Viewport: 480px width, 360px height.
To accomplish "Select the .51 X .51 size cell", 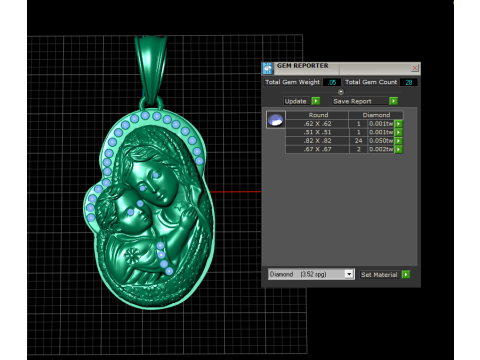I will click(317, 132).
